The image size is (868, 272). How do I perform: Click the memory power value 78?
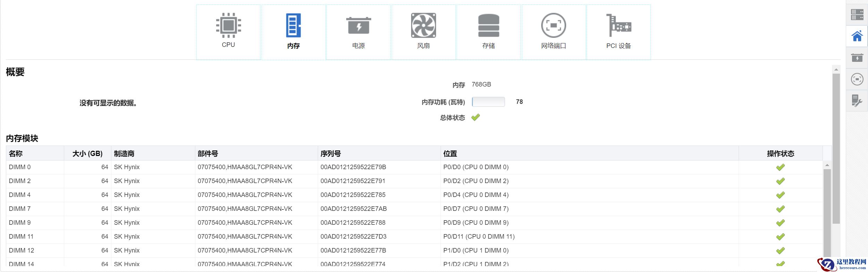(519, 102)
